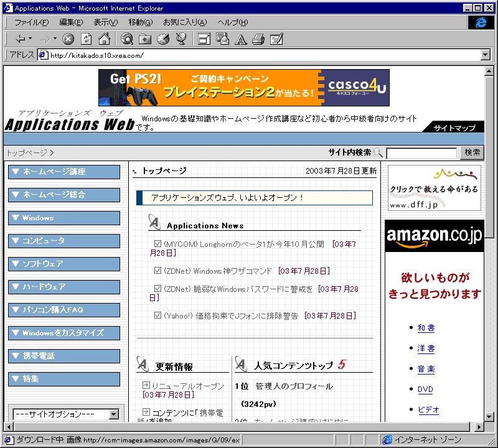The width and height of the screenshot is (498, 448).
Task: Expand the コンピュータ sidebar menu
Action: point(64,241)
